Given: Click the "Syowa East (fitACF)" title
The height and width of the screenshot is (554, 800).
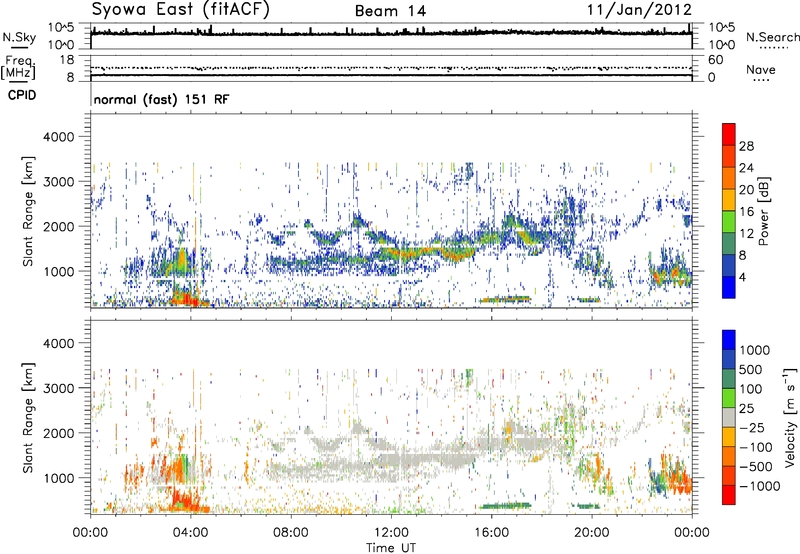Looking at the screenshot, I should 181,10.
